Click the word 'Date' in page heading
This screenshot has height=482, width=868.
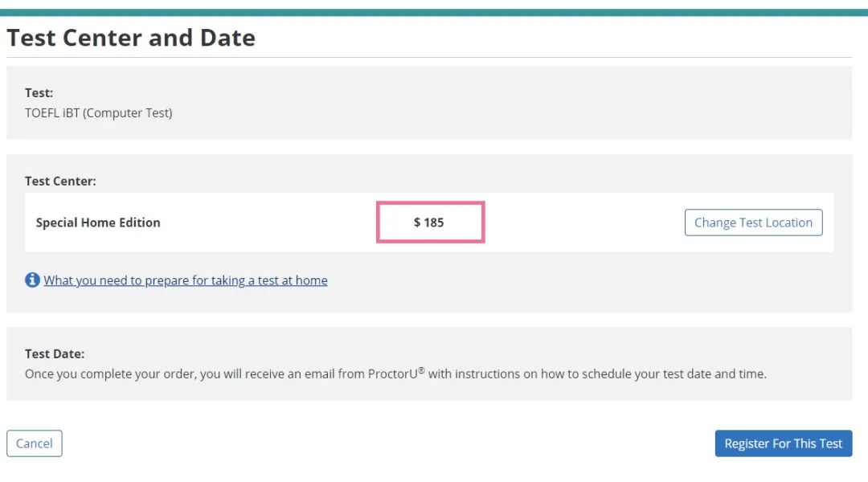tap(227, 38)
